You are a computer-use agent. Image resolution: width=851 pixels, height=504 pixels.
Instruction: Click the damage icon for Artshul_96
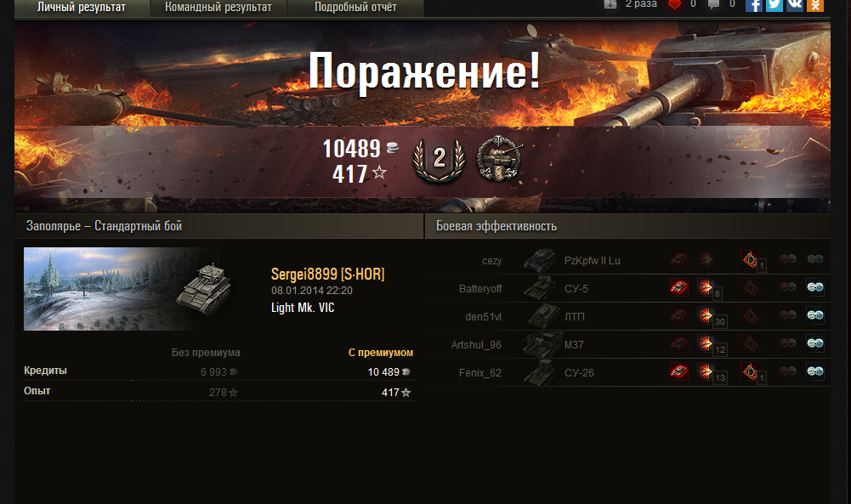(706, 343)
